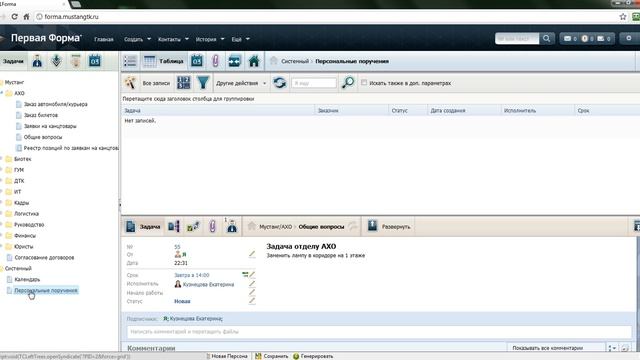640x360 pixels.
Task: Select Персональные поручения tree item
Action: pyautogui.click(x=46, y=291)
